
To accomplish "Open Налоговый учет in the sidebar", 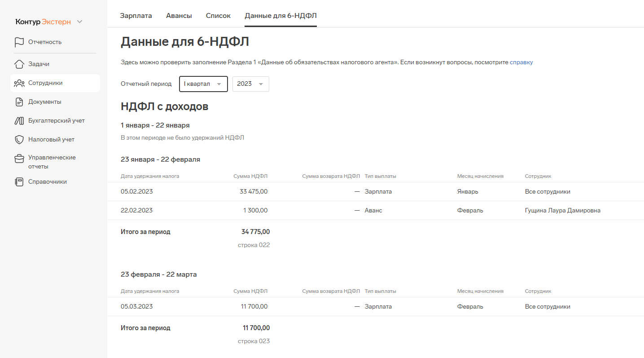I will (x=51, y=140).
